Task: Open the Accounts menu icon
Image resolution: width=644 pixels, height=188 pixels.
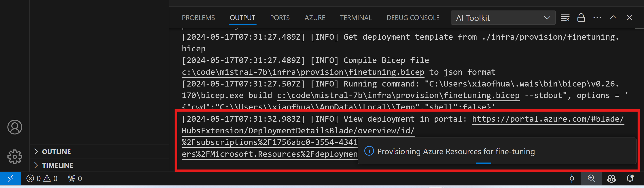Action: point(15,127)
